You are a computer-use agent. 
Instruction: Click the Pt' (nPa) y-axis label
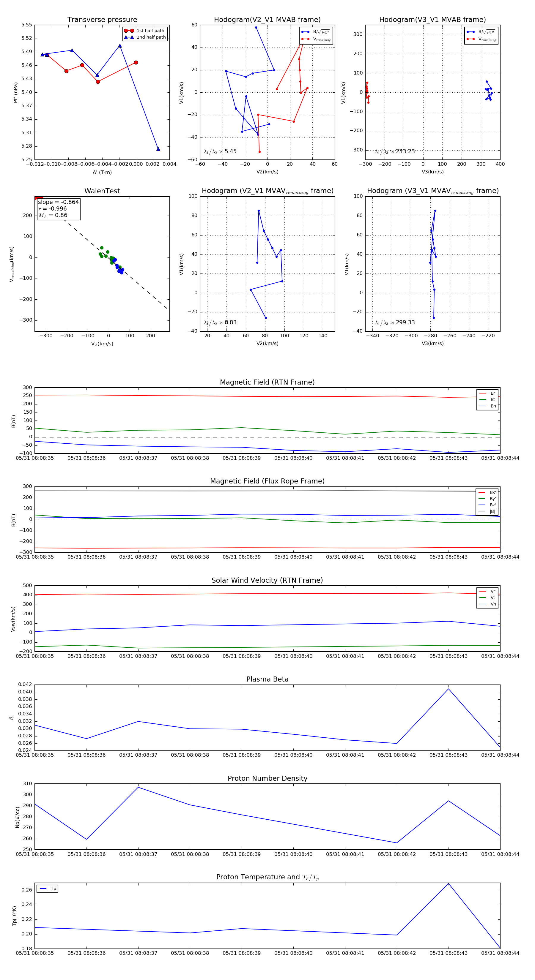click(16, 92)
